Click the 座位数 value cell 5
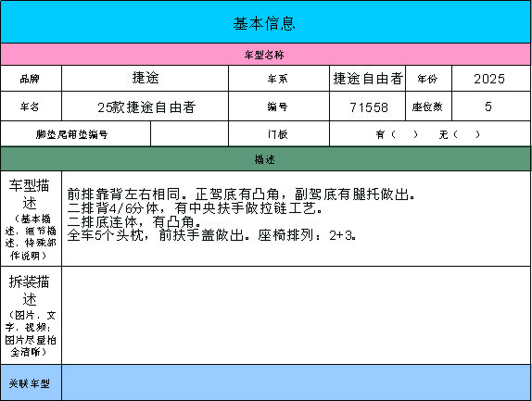Image resolution: width=532 pixels, height=401 pixels. point(491,107)
